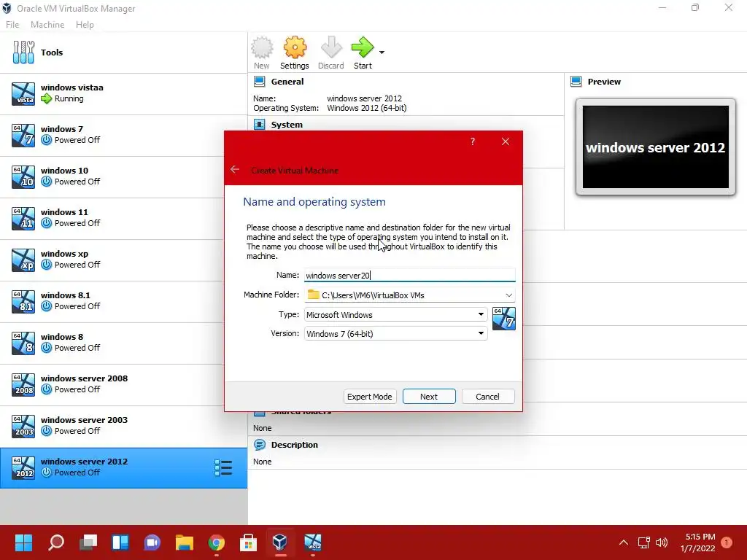747x560 pixels.
Task: Open Settings gear in VirtualBox toolbar
Action: [295, 52]
